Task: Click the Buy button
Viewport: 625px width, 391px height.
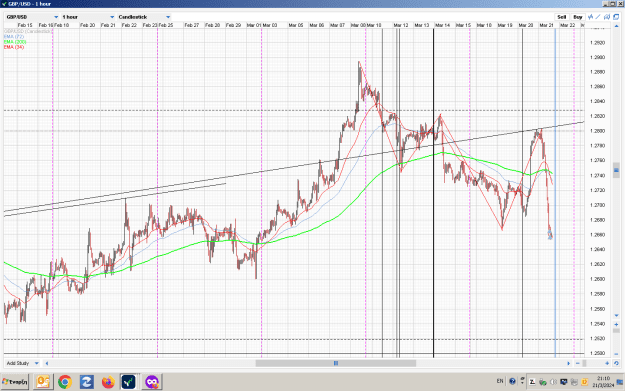Action: pos(578,17)
